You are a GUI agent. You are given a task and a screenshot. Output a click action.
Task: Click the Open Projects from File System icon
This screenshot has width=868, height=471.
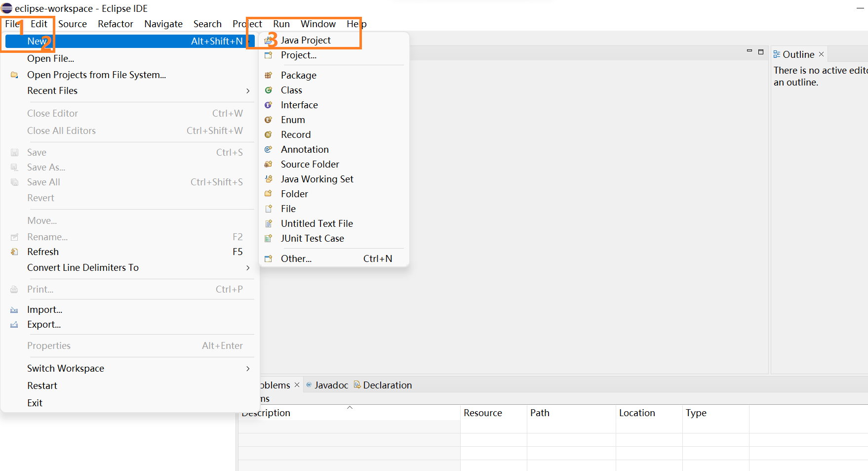point(14,75)
